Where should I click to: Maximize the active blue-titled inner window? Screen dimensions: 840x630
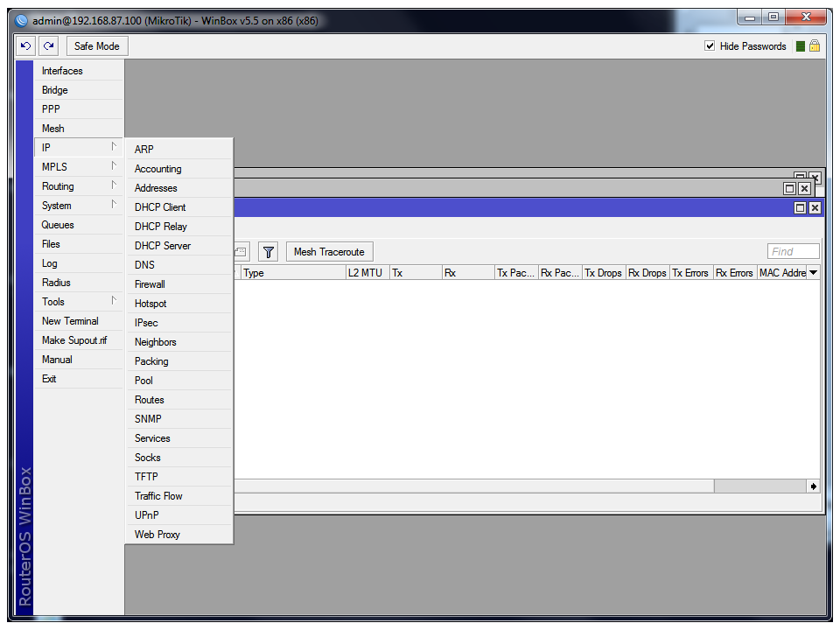800,208
